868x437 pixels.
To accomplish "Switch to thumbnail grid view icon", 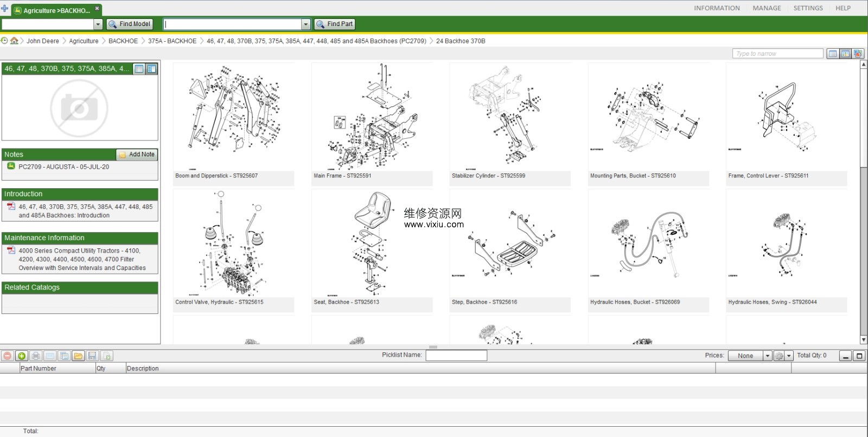I will (x=845, y=54).
